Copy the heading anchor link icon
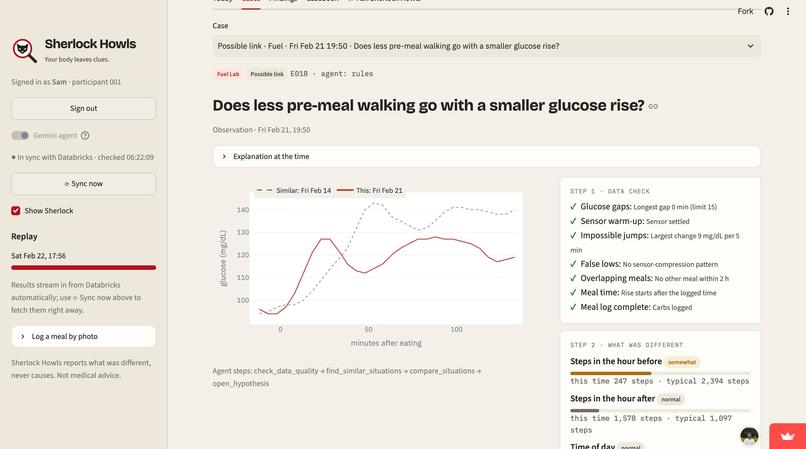The width and height of the screenshot is (806, 449). pos(653,106)
